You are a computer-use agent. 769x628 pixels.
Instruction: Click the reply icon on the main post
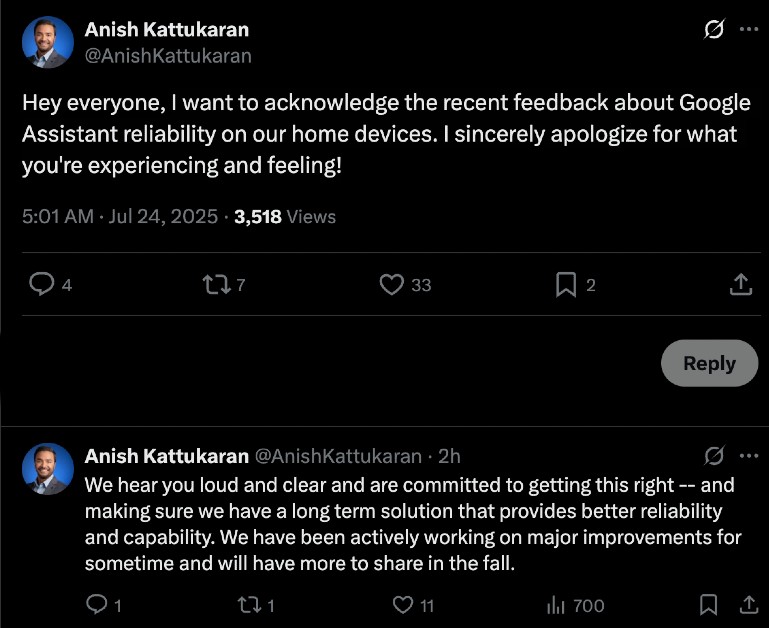pos(41,285)
